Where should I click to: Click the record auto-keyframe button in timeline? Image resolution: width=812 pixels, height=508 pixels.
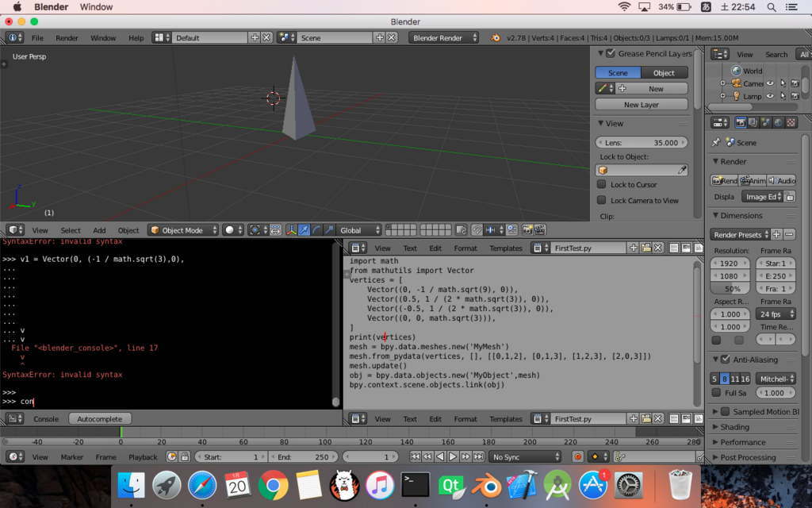[x=578, y=456]
